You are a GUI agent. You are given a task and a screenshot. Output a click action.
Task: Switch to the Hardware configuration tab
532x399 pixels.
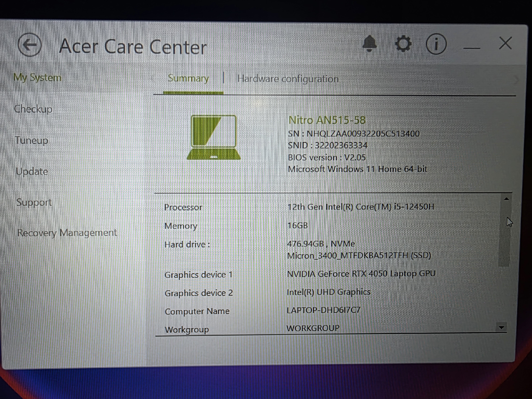point(288,79)
